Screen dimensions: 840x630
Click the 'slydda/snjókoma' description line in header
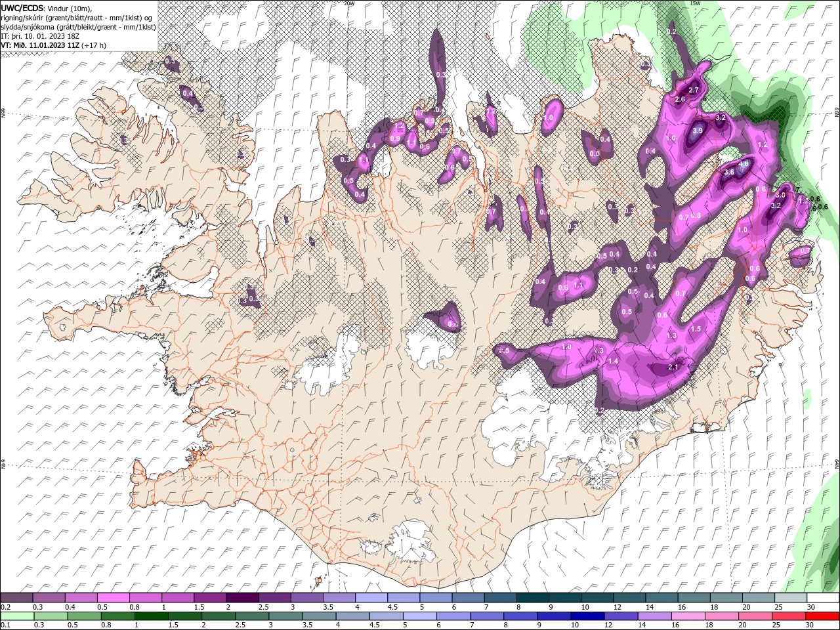[x=78, y=27]
